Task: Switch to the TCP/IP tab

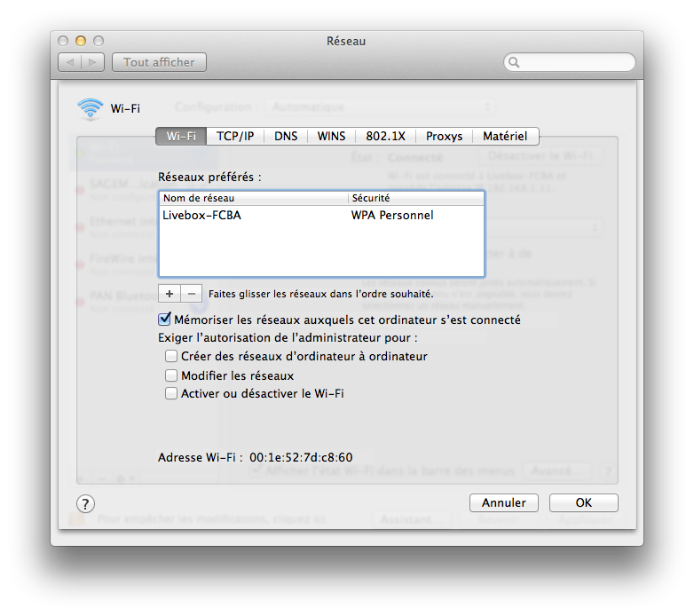Action: [x=235, y=136]
